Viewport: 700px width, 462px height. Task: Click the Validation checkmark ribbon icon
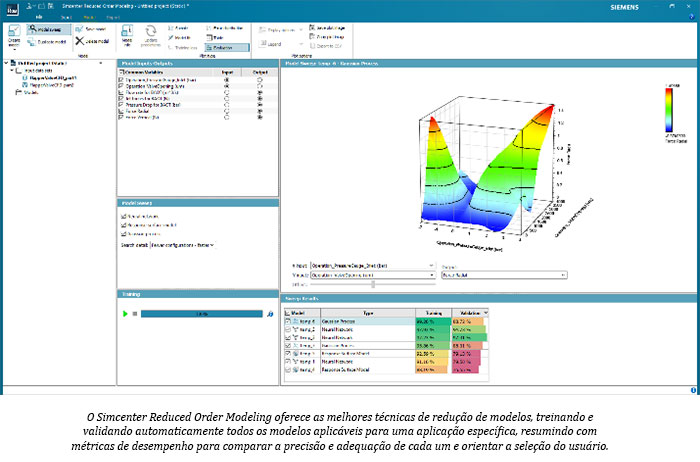pyautogui.click(x=171, y=37)
